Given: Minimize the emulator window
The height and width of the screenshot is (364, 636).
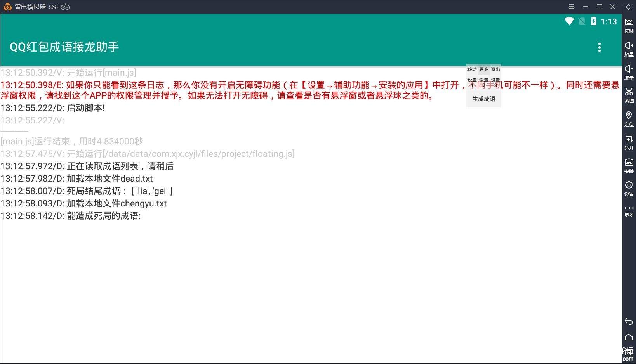Looking at the screenshot, I should coord(586,7).
